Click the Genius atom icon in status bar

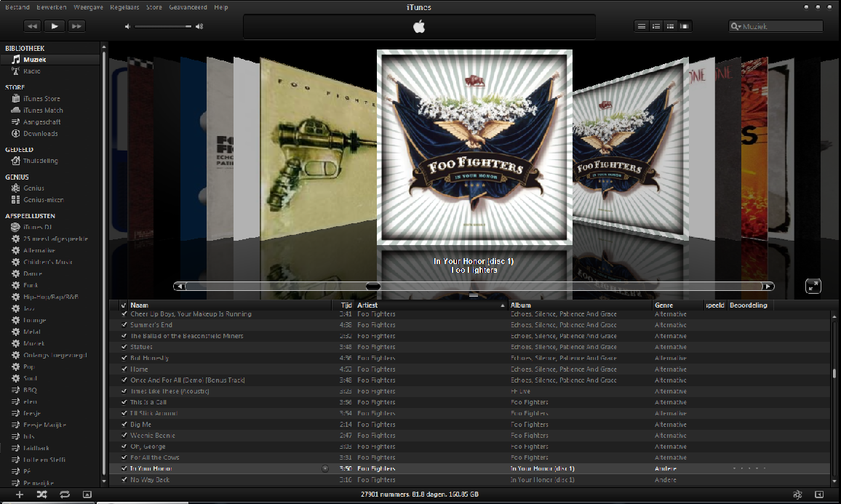pos(797,495)
